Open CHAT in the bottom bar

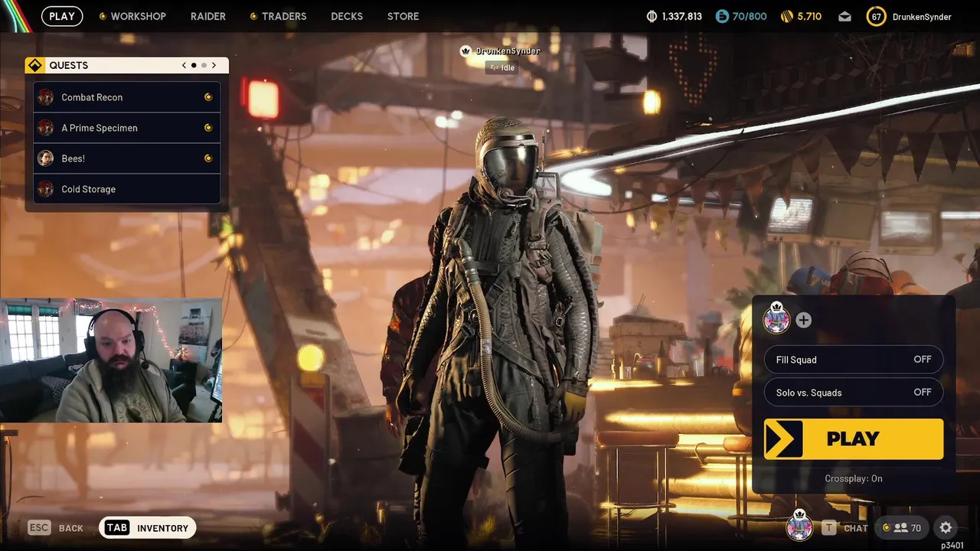tap(845, 528)
